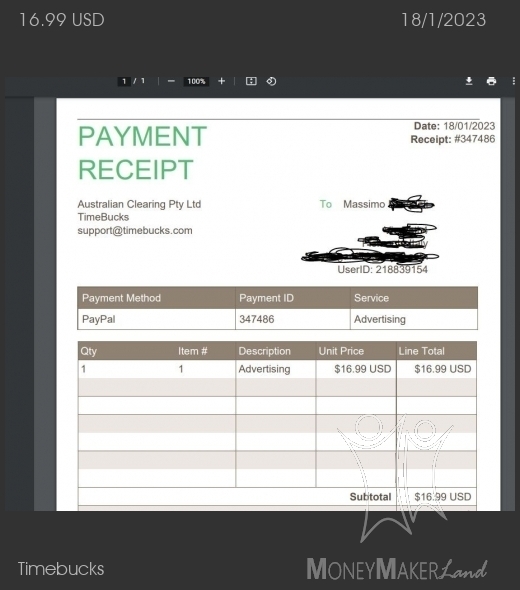
Task: Click the 'Timebucks' caption at bottom
Action: [61, 569]
